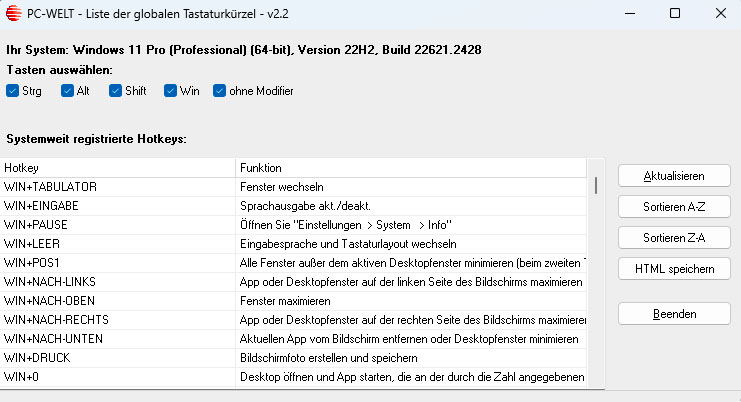The height and width of the screenshot is (402, 741).
Task: Toggle the Win key checkbox
Action: coord(170,91)
